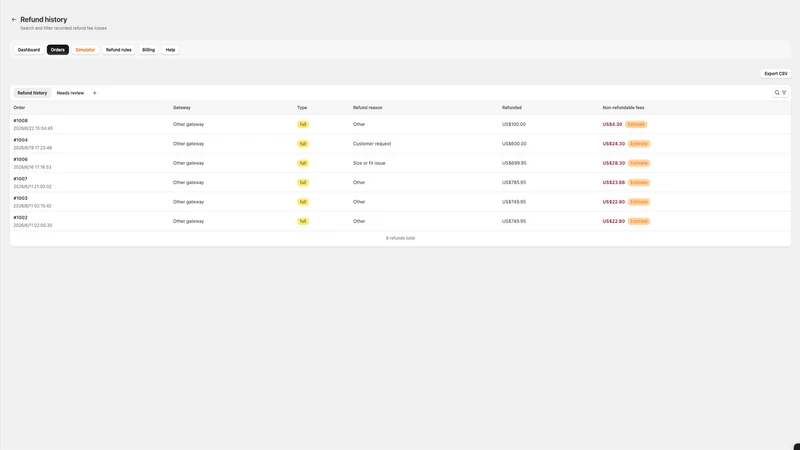Click the full badge in the #1004 row
Image resolution: width=800 pixels, height=450 pixels.
tap(303, 144)
